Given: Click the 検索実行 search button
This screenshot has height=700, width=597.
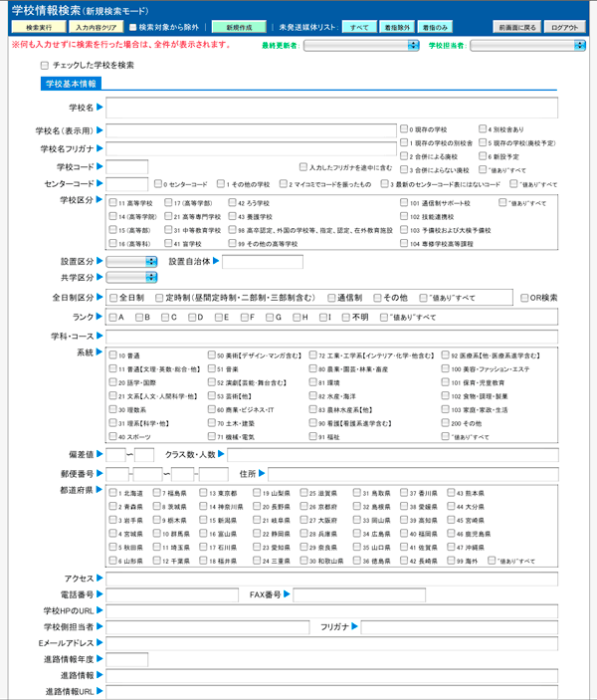Looking at the screenshot, I should point(39,27).
